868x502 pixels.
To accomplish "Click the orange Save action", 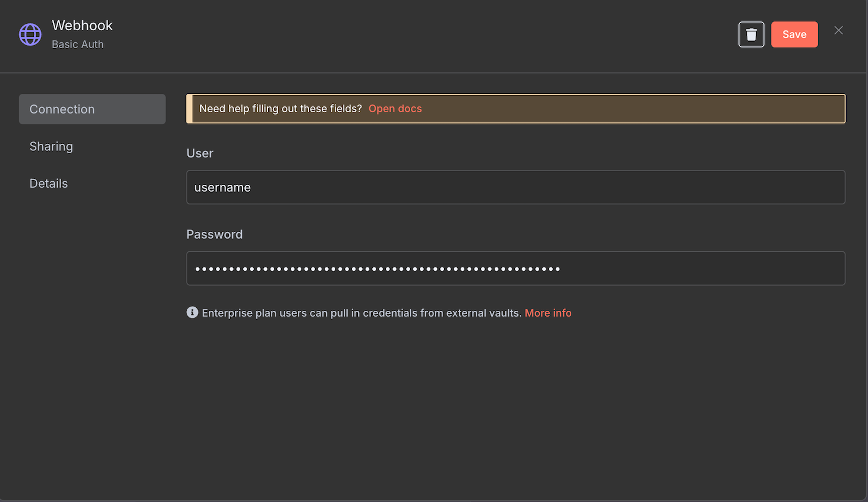I will (x=794, y=34).
